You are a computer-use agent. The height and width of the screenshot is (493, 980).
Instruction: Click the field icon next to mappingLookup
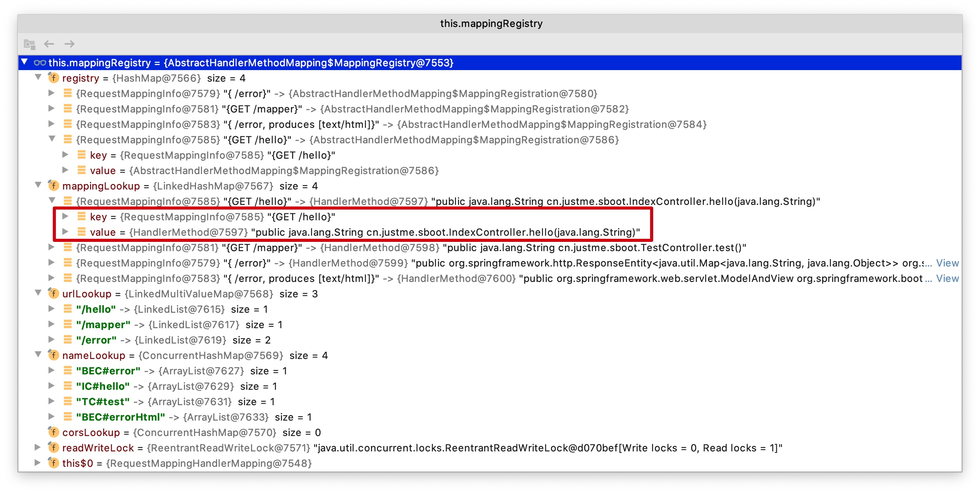(54, 186)
